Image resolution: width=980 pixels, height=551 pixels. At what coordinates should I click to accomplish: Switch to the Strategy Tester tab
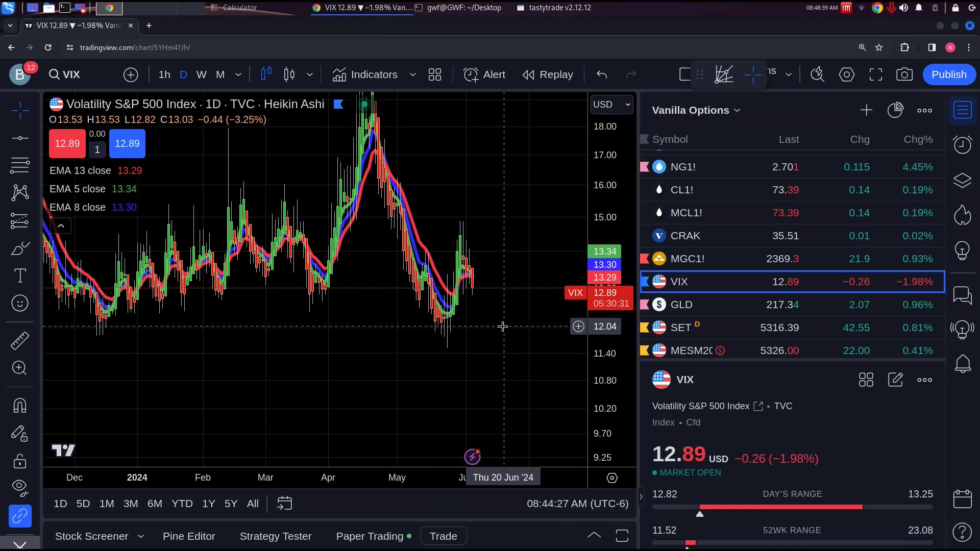tap(275, 536)
